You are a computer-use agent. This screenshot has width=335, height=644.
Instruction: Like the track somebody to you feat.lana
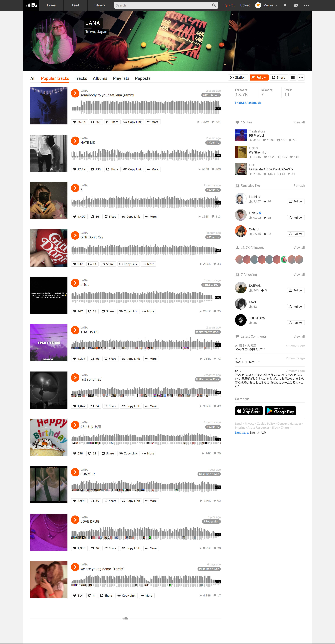tap(79, 122)
